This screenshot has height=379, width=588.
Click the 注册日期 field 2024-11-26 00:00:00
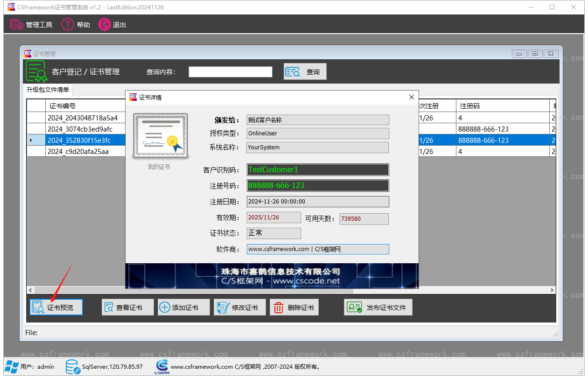318,202
